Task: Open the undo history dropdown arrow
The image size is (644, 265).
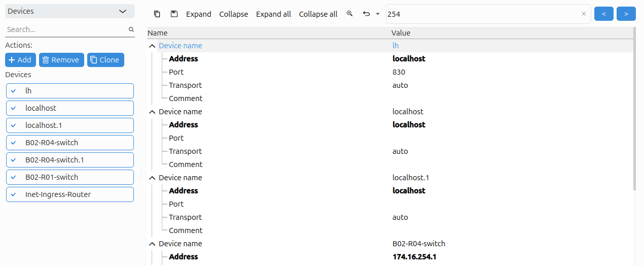Action: 378,14
